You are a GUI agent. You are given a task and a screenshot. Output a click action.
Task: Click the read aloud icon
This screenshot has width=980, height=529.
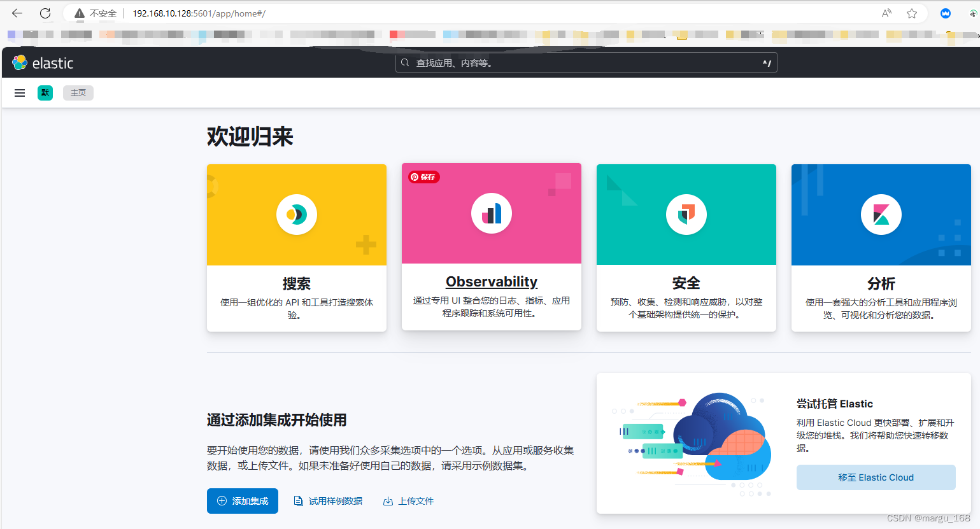pyautogui.click(x=886, y=13)
